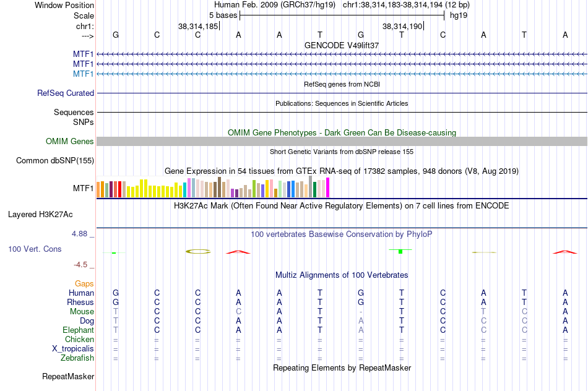
Task: Select the Chicken species row label
Action: click(x=79, y=339)
